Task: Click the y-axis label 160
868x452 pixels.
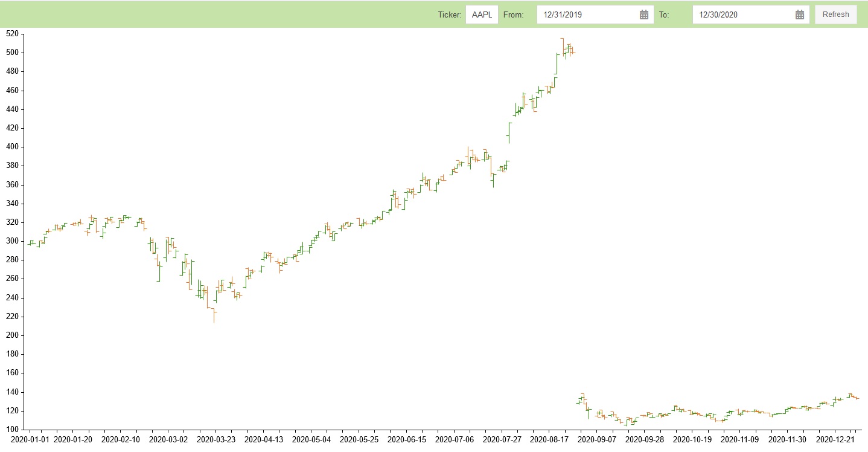Action: point(12,373)
